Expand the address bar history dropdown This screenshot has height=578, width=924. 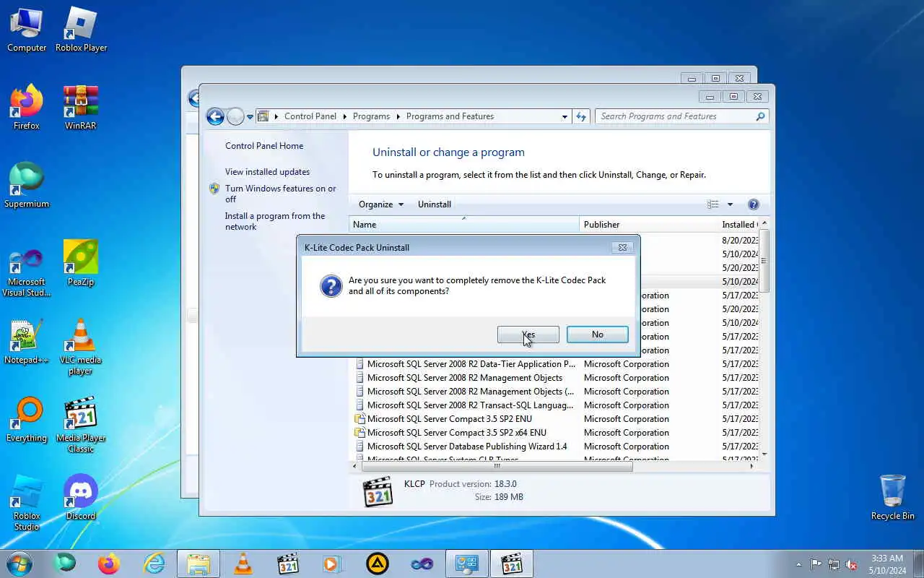coord(565,116)
